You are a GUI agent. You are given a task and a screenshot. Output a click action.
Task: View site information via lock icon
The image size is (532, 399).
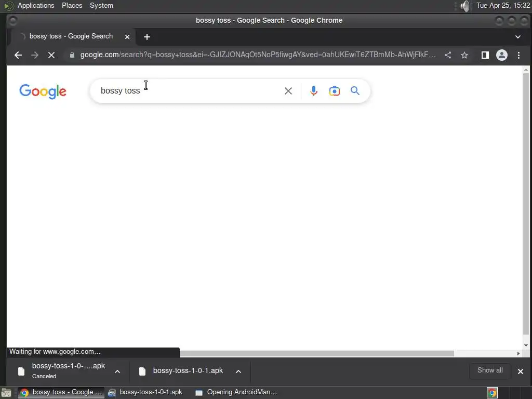point(72,55)
